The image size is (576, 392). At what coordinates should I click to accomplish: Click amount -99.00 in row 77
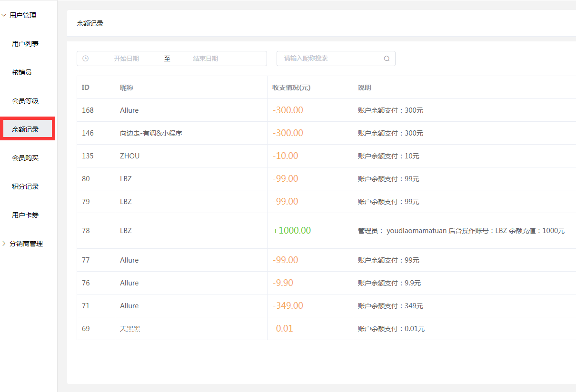[x=285, y=260]
